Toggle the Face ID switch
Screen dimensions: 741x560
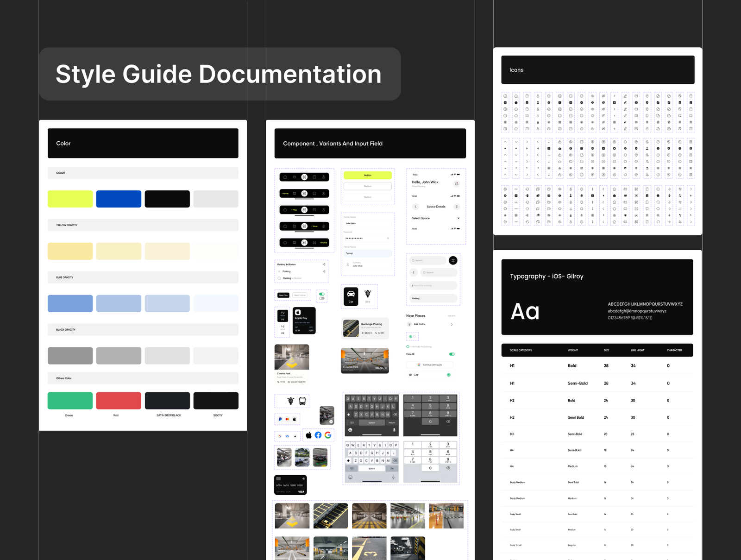[452, 354]
